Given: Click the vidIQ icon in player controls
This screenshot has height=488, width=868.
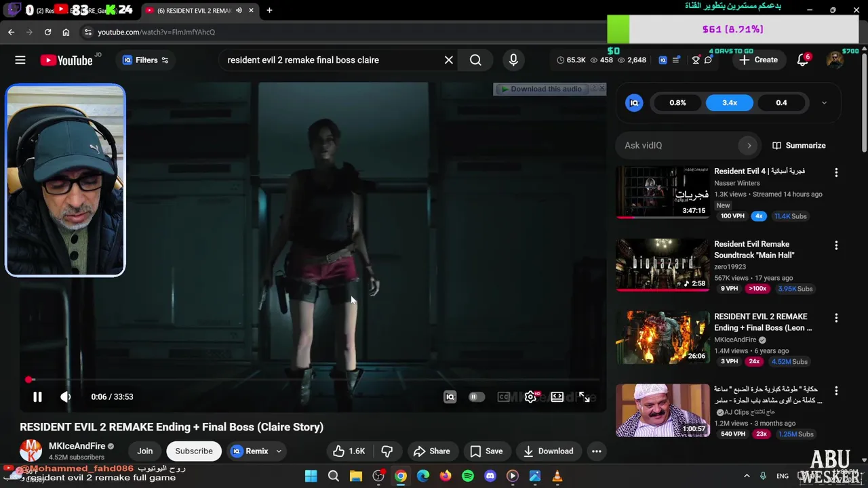Looking at the screenshot, I should [x=450, y=397].
